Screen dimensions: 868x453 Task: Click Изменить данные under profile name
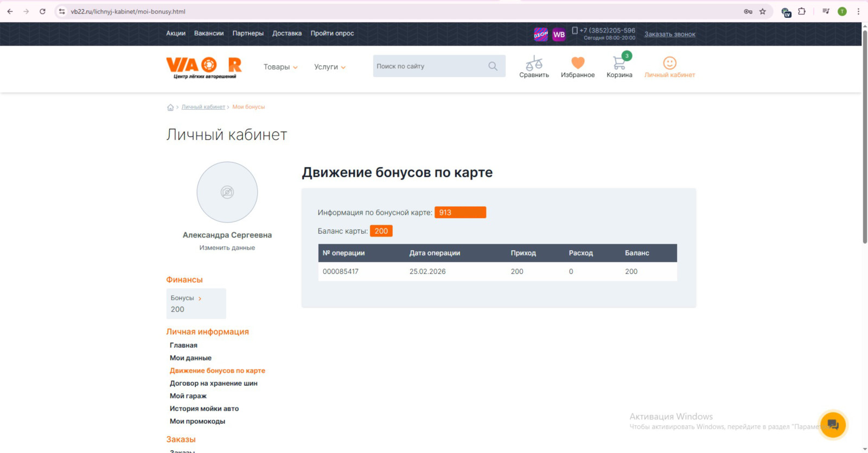pyautogui.click(x=227, y=248)
